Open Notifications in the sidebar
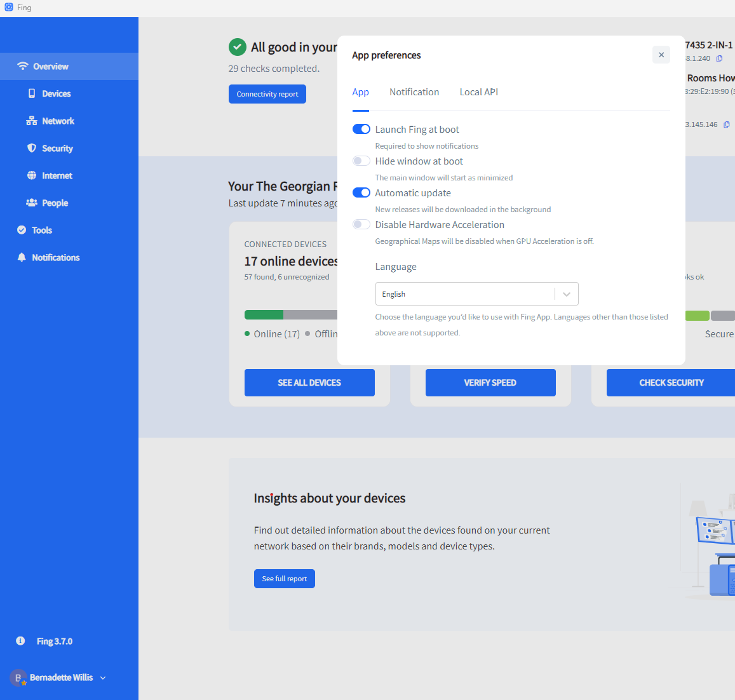735x700 pixels. [x=69, y=257]
